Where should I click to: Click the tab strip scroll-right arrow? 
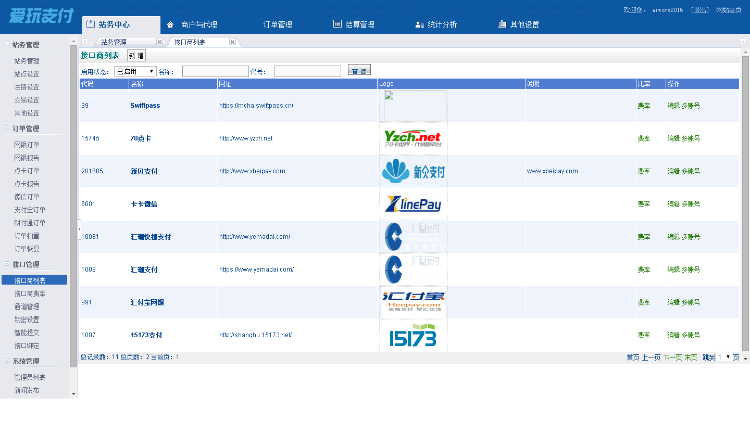click(x=743, y=42)
